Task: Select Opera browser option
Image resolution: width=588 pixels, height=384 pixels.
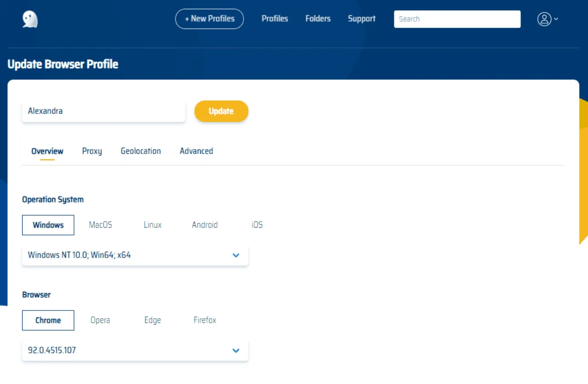Action: 100,320
